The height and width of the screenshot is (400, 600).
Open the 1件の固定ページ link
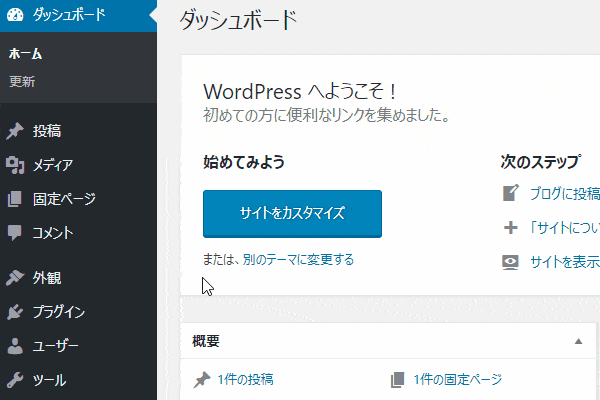click(x=458, y=380)
